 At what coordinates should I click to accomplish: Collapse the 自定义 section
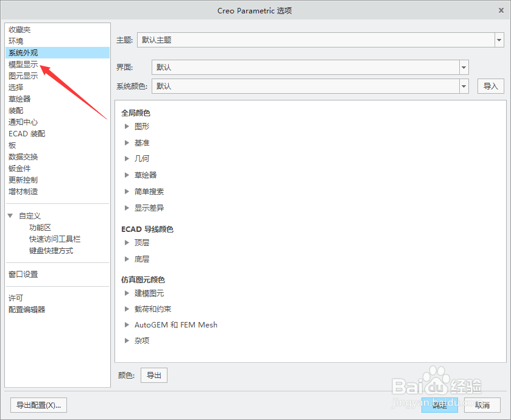[10, 215]
